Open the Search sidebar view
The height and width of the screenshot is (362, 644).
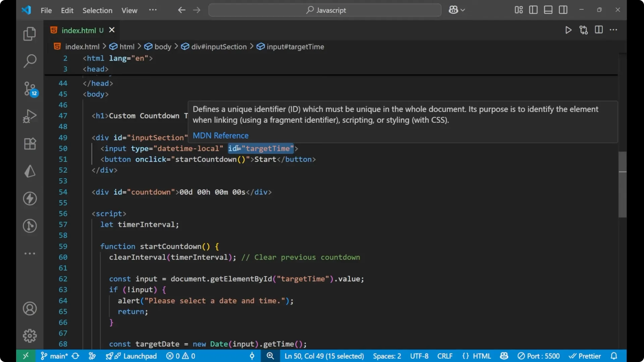click(x=30, y=61)
